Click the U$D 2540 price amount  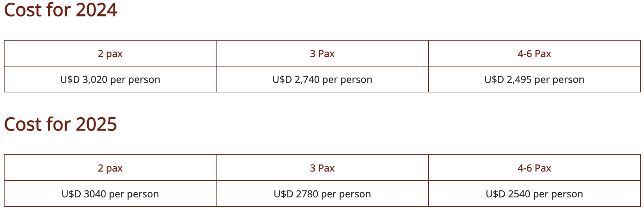[x=508, y=194]
